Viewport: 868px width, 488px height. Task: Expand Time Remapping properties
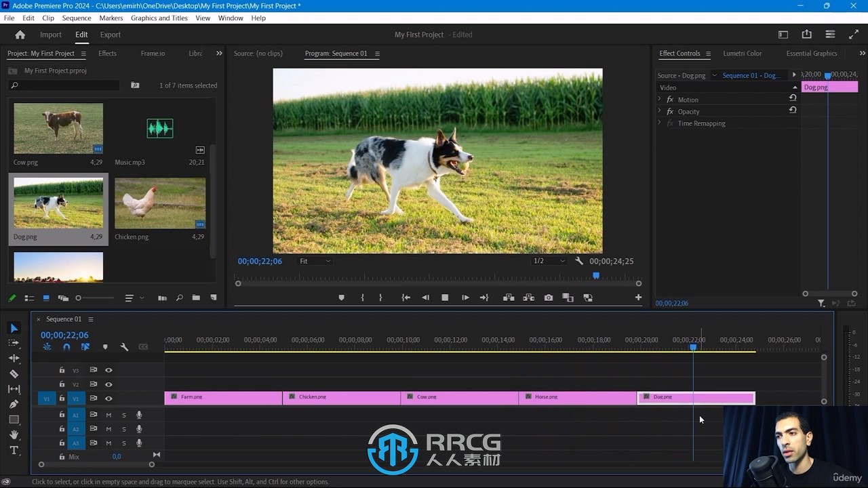pos(659,123)
